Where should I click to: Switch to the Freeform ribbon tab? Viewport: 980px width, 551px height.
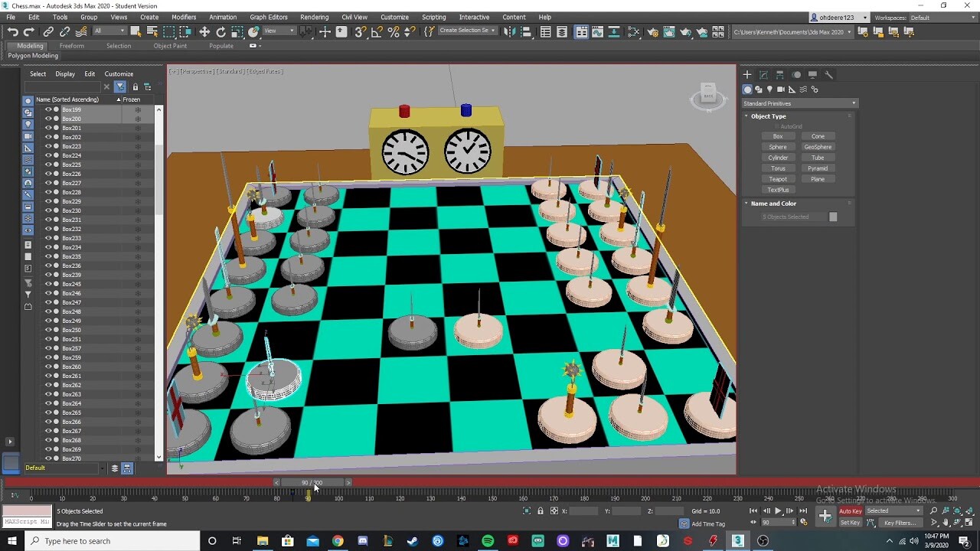tap(72, 45)
